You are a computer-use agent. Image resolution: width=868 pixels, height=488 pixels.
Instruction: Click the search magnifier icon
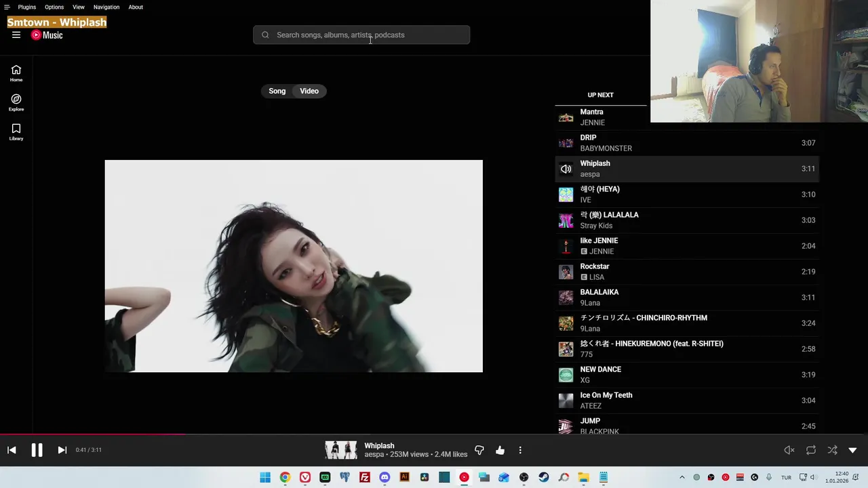click(265, 35)
